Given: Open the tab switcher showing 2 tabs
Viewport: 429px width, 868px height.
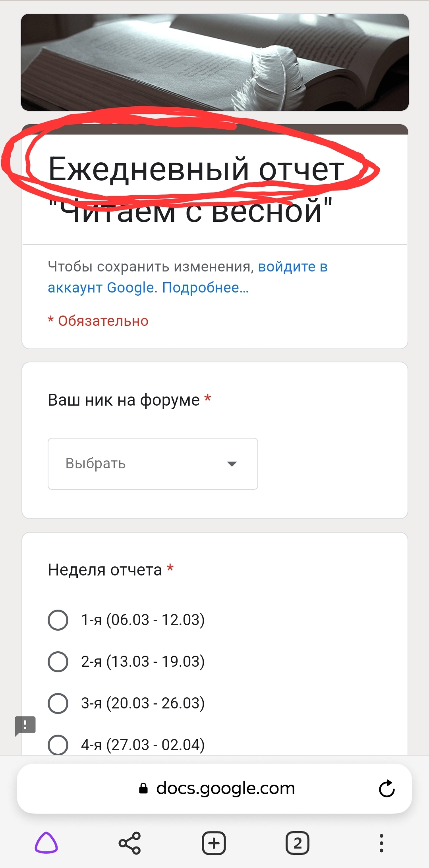Looking at the screenshot, I should click(297, 843).
